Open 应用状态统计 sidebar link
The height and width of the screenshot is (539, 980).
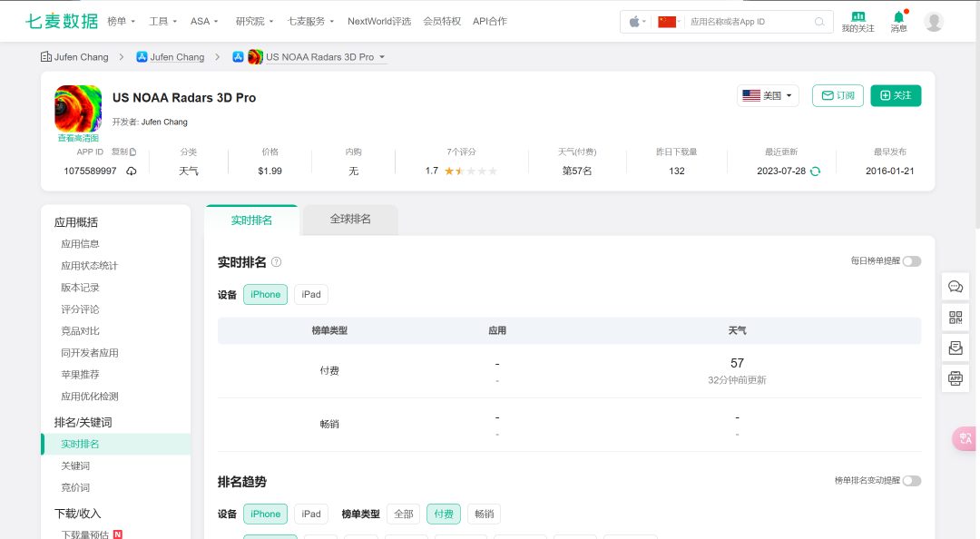(x=89, y=266)
